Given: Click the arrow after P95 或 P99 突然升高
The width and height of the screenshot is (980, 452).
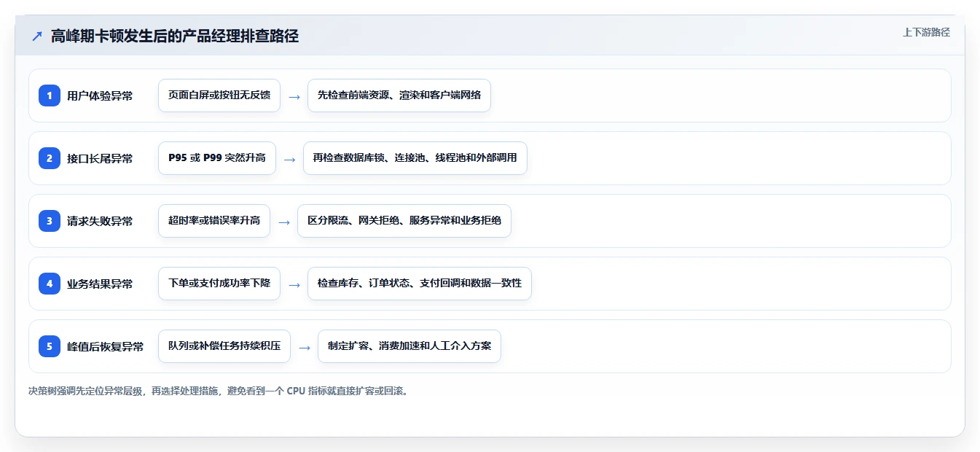Looking at the screenshot, I should pyautogui.click(x=290, y=159).
